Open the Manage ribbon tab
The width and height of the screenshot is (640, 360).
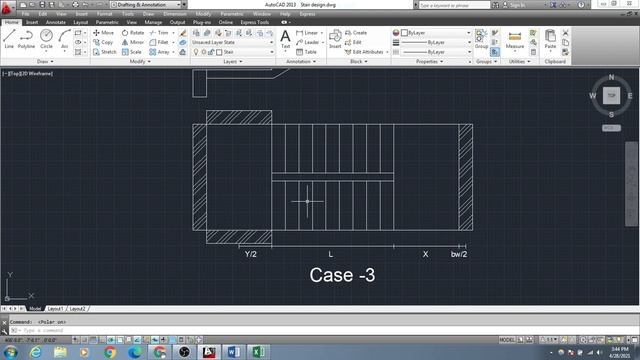[153, 22]
